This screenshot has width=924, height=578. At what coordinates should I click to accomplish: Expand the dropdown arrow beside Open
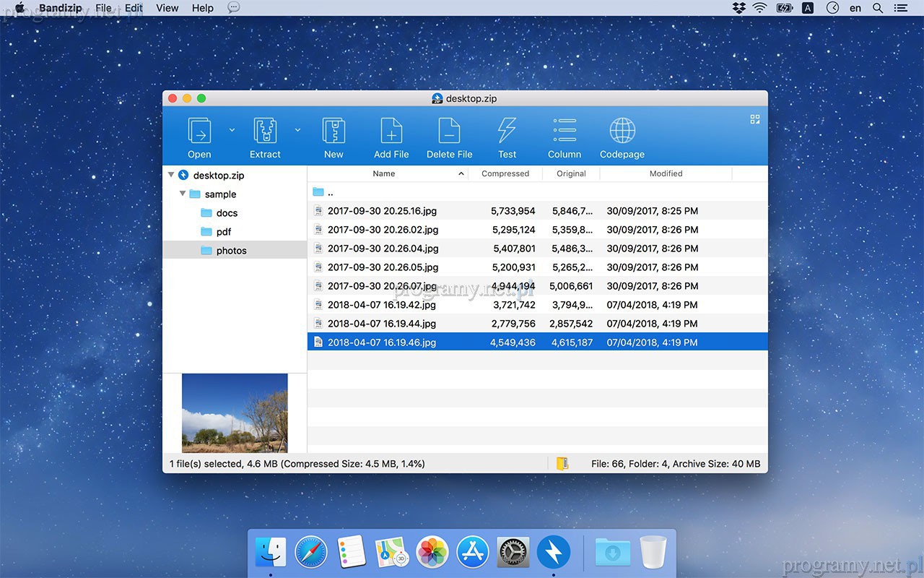232,130
